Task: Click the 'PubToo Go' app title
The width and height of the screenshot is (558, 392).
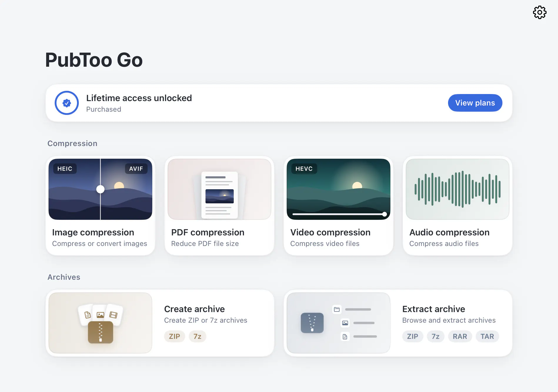Action: point(94,60)
